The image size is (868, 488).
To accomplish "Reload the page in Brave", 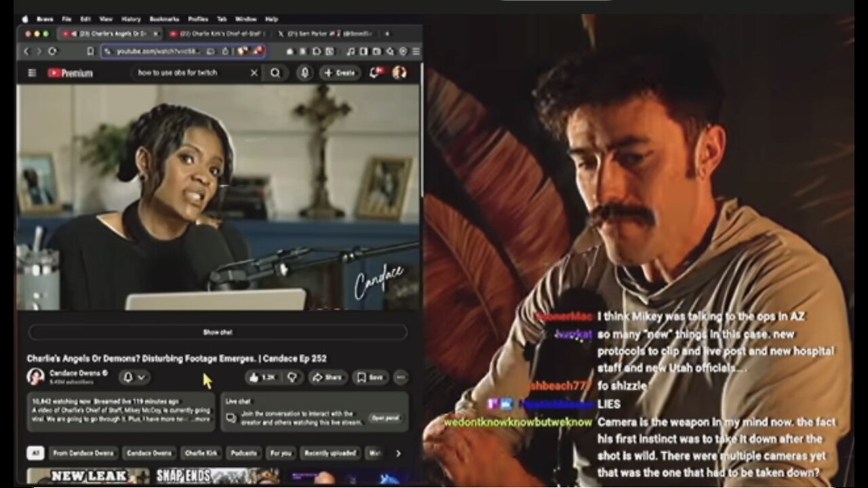I will pyautogui.click(x=52, y=52).
